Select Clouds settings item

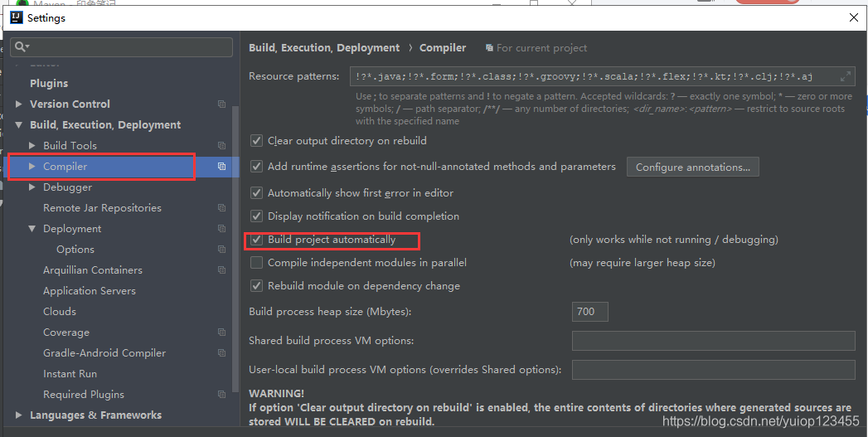click(59, 311)
